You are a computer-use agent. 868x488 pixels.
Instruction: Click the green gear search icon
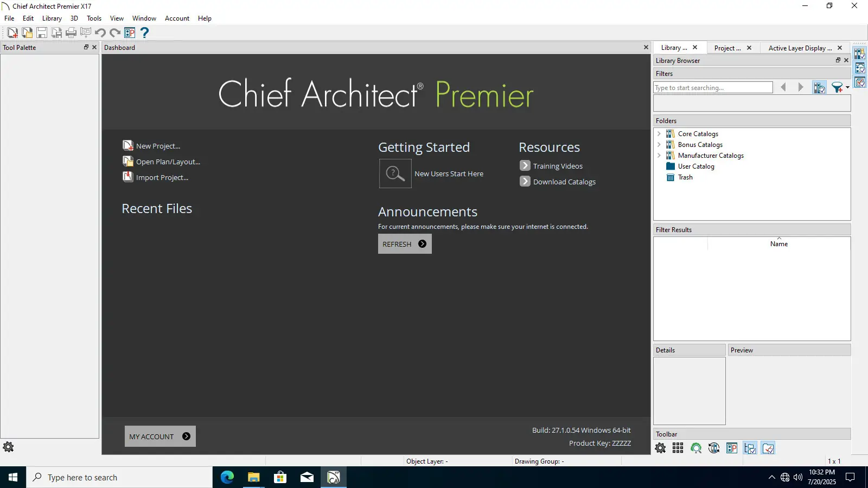(696, 448)
